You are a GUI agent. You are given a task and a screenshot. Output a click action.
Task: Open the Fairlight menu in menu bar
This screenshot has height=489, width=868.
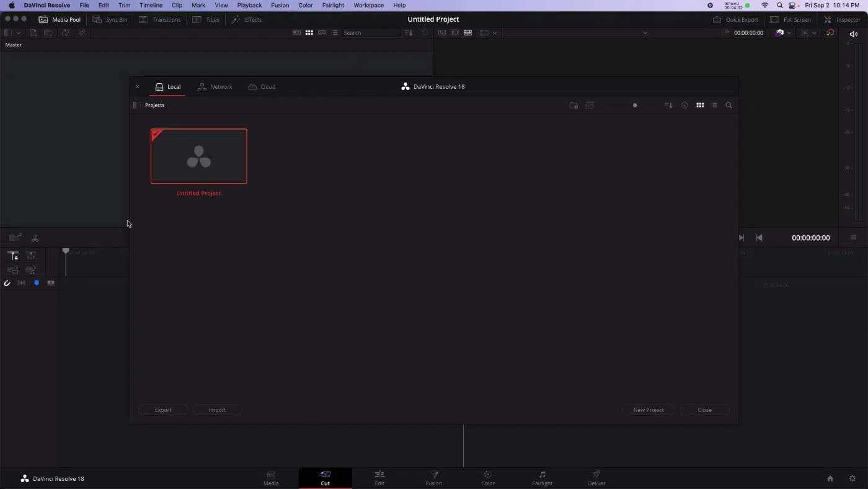(333, 5)
